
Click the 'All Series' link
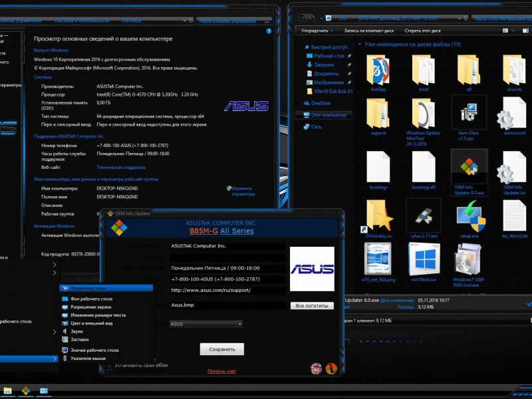(237, 231)
